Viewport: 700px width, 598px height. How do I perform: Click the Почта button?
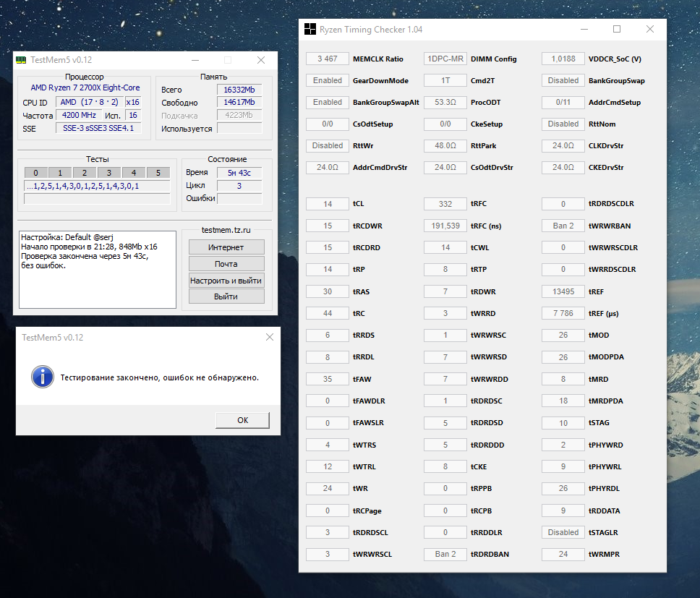tap(226, 264)
